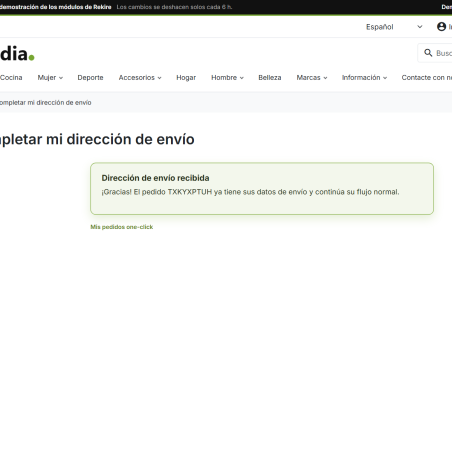Click the page title 'dirección de envío'
The width and height of the screenshot is (452, 452).
pyautogui.click(x=130, y=139)
